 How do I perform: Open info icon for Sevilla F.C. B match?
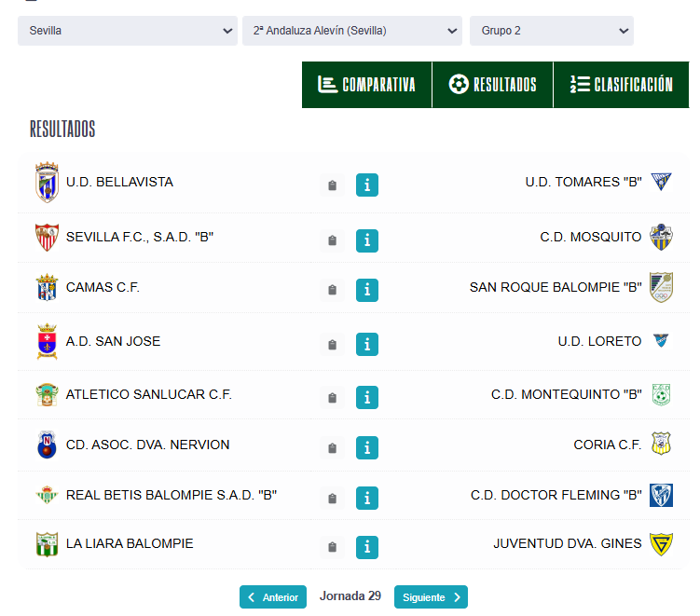pyautogui.click(x=367, y=240)
